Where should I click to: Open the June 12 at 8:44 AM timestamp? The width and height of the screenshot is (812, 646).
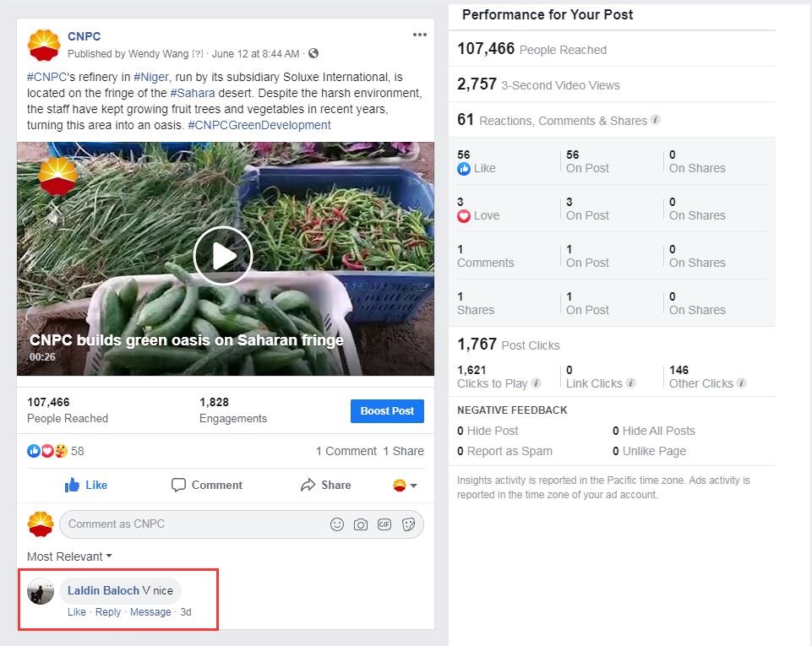click(x=255, y=54)
